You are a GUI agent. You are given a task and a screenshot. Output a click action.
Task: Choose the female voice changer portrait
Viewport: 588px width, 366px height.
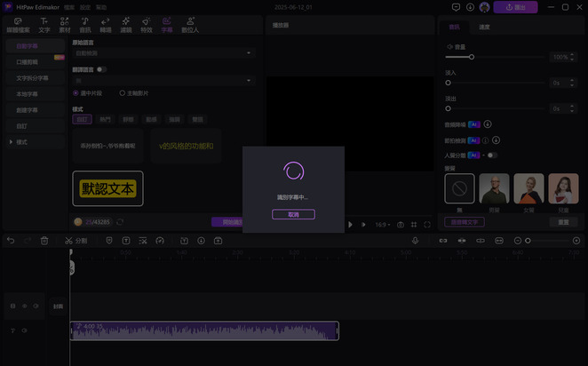[528, 188]
